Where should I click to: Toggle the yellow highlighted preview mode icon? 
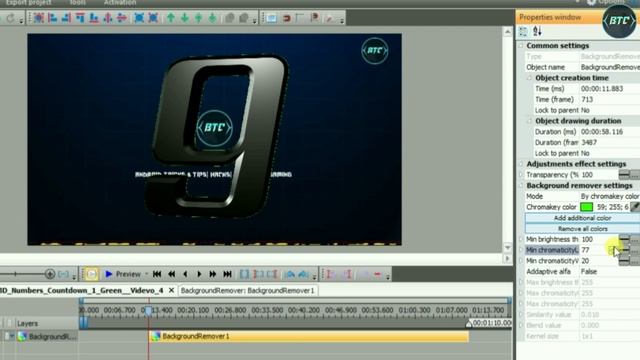tap(91, 274)
